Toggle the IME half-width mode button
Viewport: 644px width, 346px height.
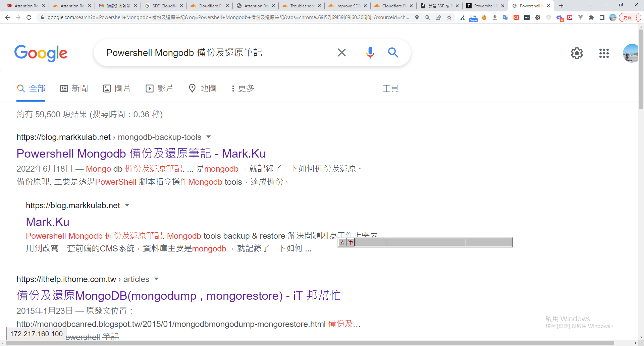[x=351, y=242]
